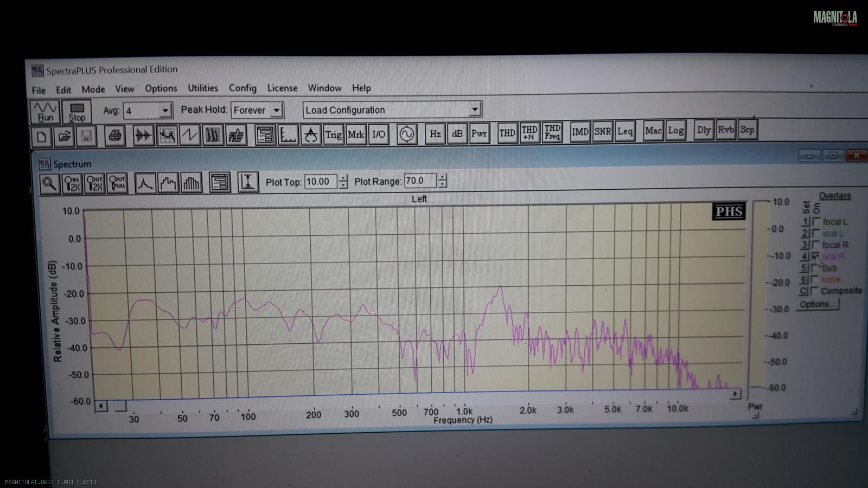
Task: Select the magnifier zoom tool in the Spectrum window
Action: (49, 184)
